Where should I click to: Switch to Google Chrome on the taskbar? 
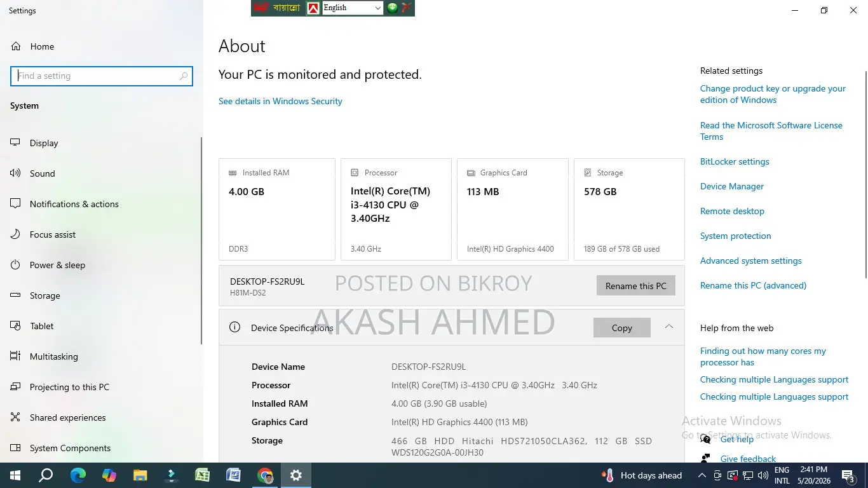(265, 475)
